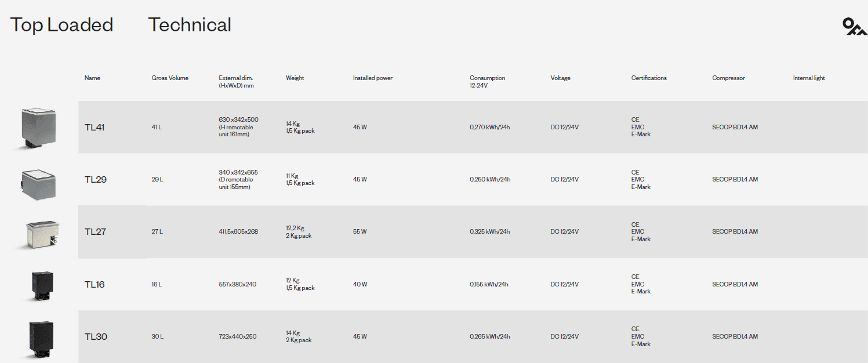868x363 pixels.
Task: Click the TL16 model name
Action: [95, 284]
